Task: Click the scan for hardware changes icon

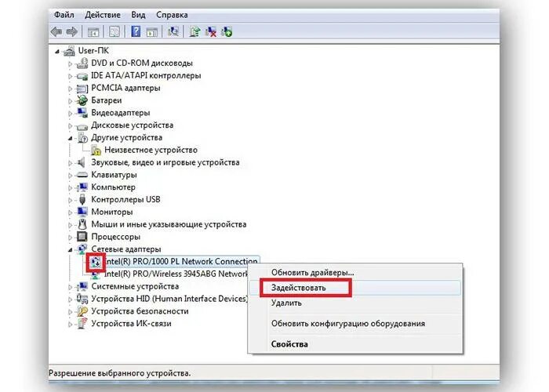Action: 173,31
